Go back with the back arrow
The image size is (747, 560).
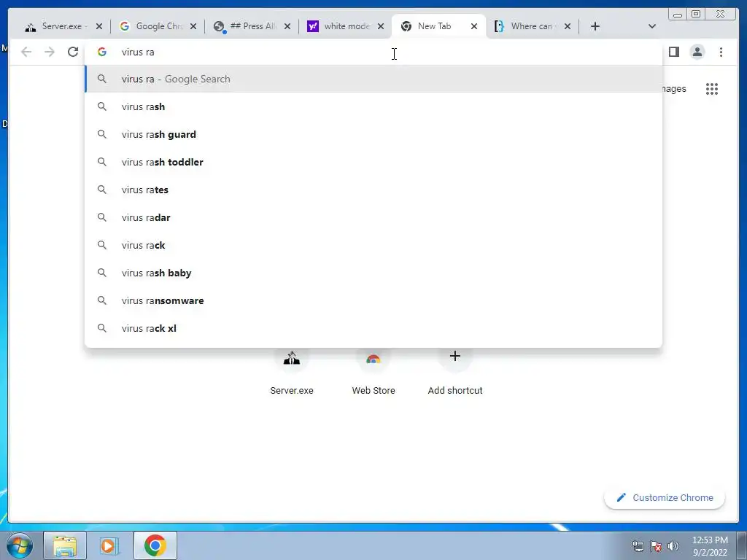pyautogui.click(x=26, y=52)
